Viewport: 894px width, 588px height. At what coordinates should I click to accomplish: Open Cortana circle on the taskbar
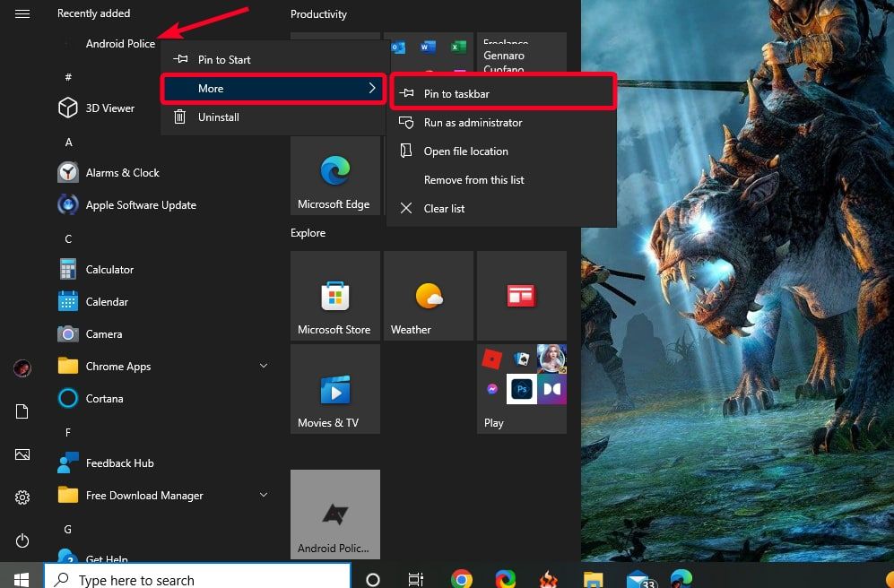point(373,579)
